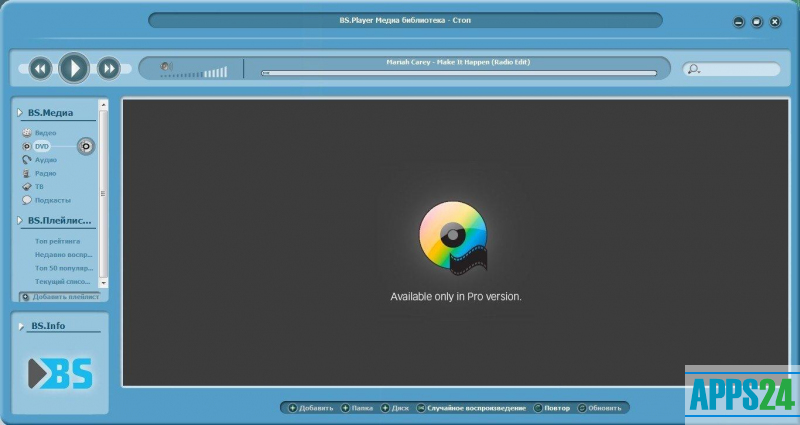Toggle the Повтор repeat option
The height and width of the screenshot is (425, 800).
pyautogui.click(x=554, y=408)
